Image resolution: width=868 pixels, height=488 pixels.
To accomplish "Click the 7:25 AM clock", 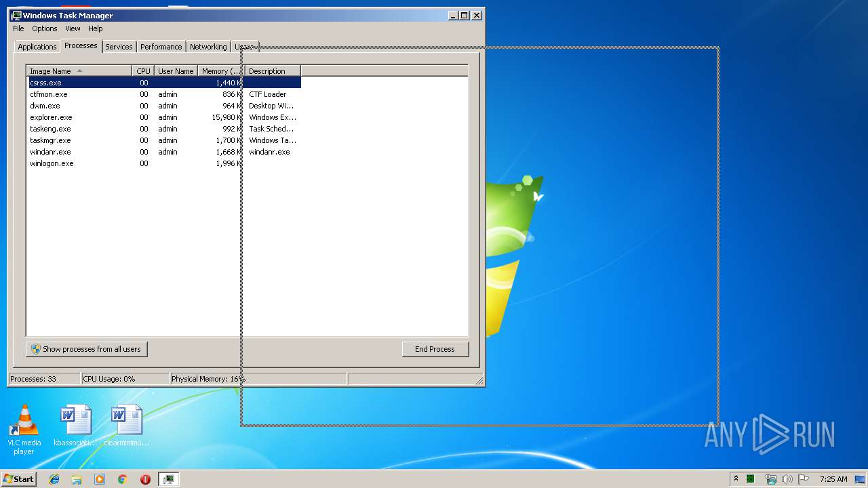I will pos(833,479).
